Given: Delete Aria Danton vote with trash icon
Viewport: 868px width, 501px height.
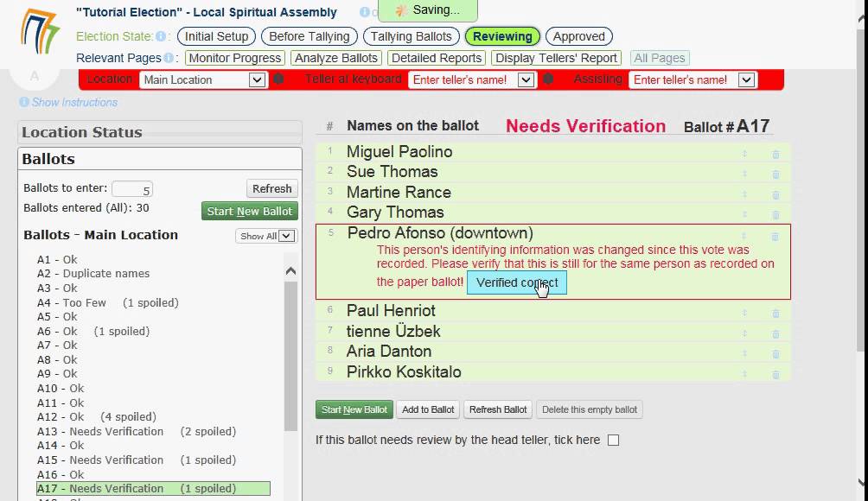Looking at the screenshot, I should 775,354.
